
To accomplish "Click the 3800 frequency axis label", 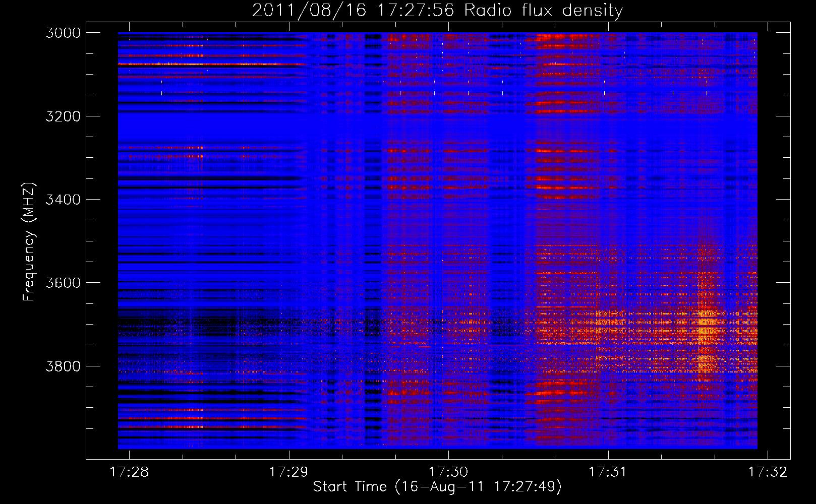I will (x=63, y=366).
